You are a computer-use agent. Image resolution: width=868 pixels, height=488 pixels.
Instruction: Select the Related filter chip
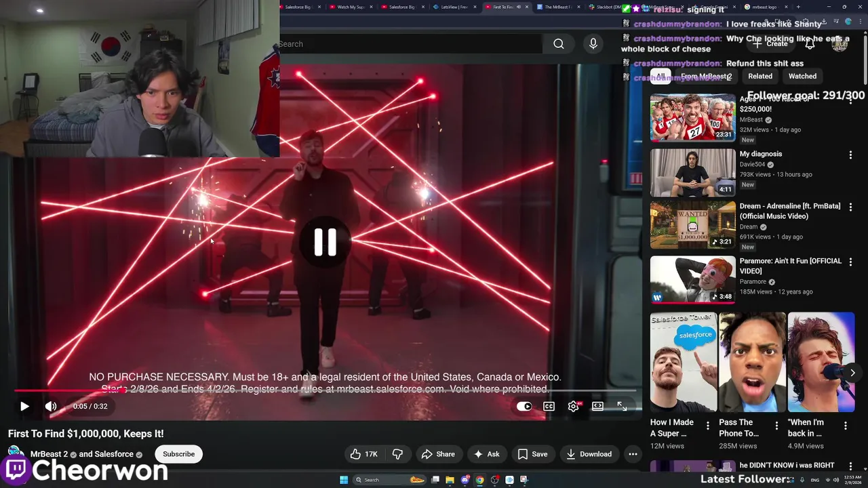pyautogui.click(x=759, y=76)
